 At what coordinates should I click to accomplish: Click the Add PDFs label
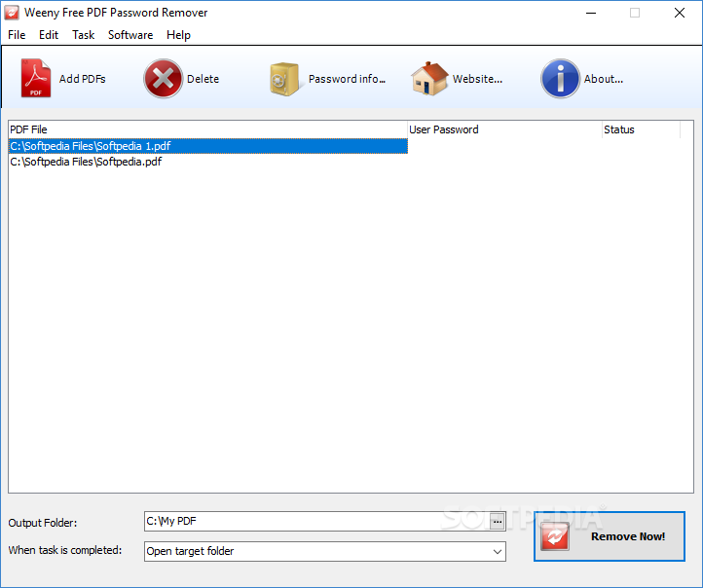[83, 79]
